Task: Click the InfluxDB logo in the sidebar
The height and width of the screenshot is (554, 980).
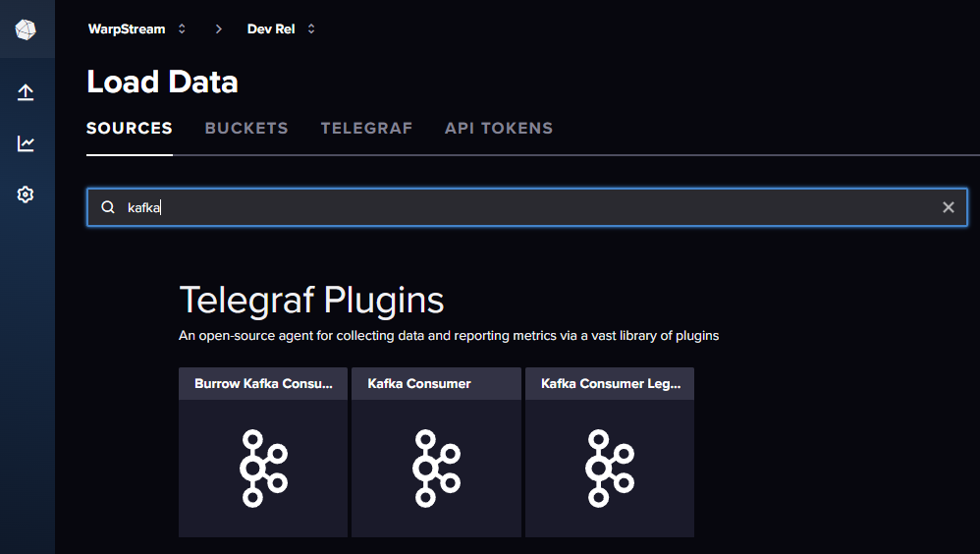Action: 26,29
